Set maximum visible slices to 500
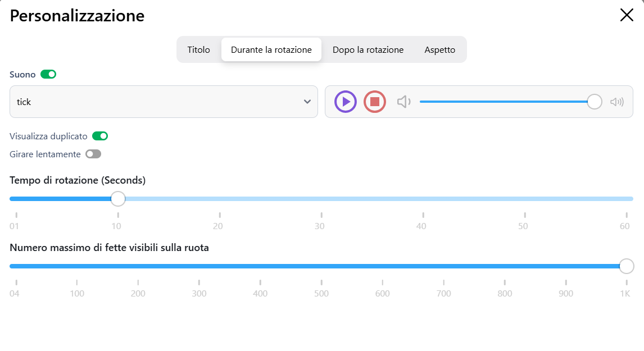Viewport: 644px width, 351px height. tap(321, 266)
